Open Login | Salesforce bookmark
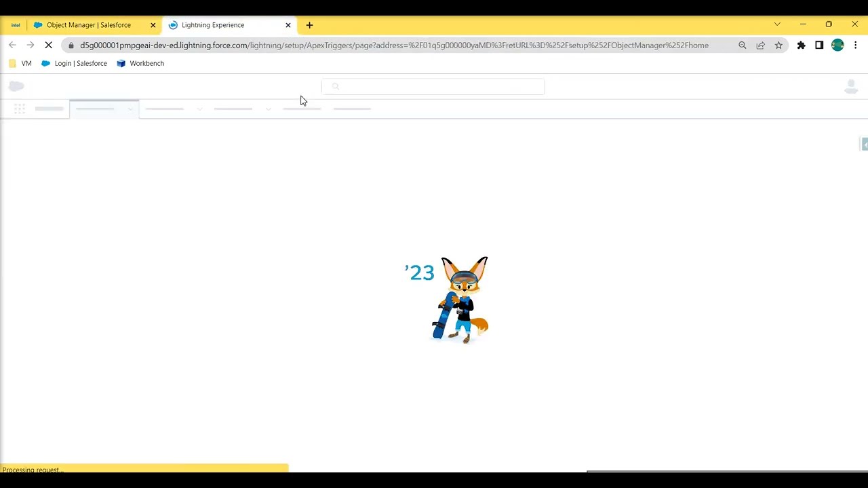 (x=74, y=63)
